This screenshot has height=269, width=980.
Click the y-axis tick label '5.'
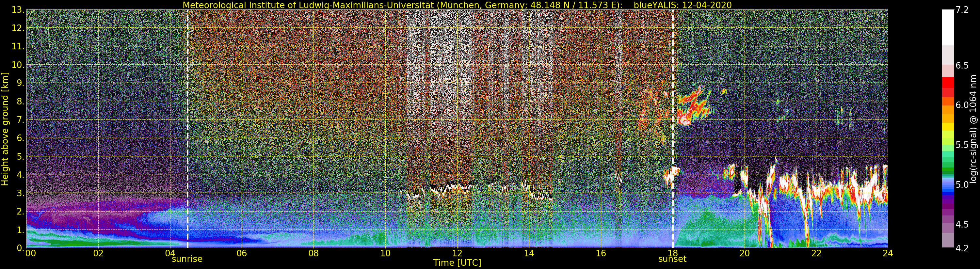(20, 156)
